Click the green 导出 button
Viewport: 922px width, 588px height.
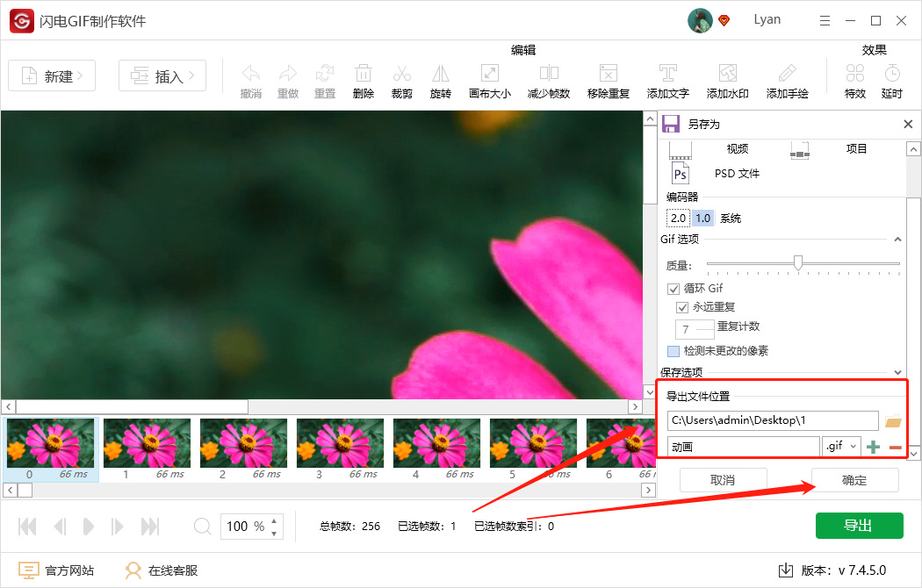[x=859, y=526]
